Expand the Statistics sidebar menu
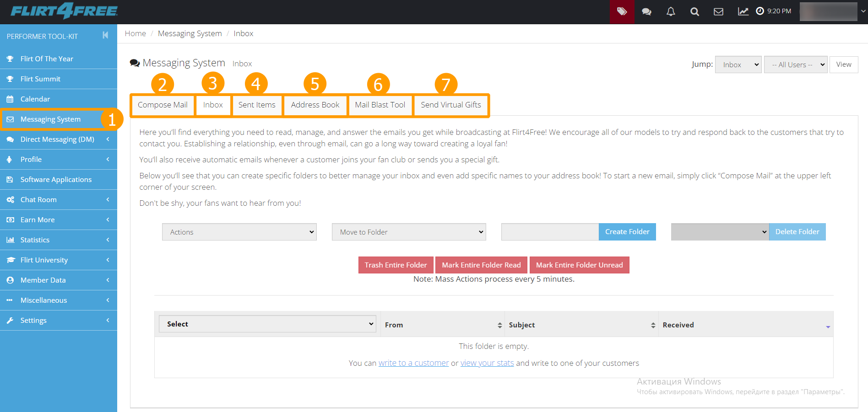This screenshot has height=412, width=868. pos(59,240)
